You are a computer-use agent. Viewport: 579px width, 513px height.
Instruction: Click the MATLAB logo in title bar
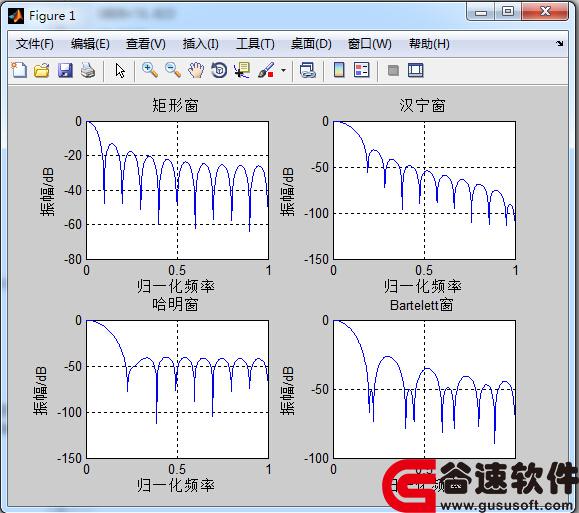click(x=16, y=16)
